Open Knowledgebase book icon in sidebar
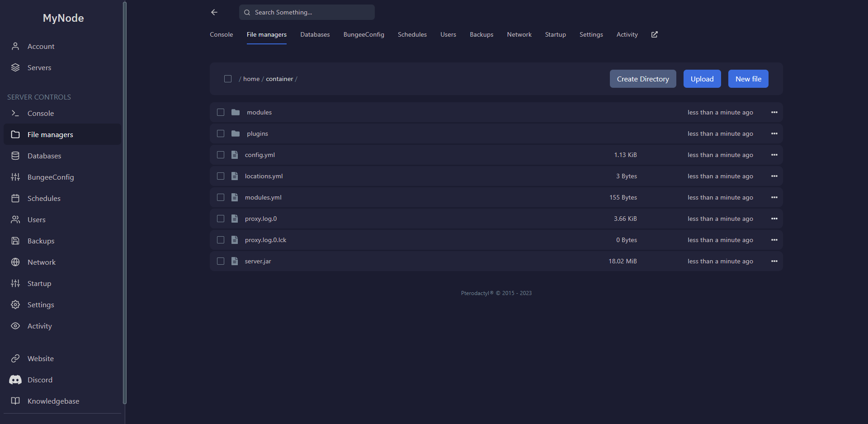Image resolution: width=868 pixels, height=424 pixels. [x=15, y=401]
